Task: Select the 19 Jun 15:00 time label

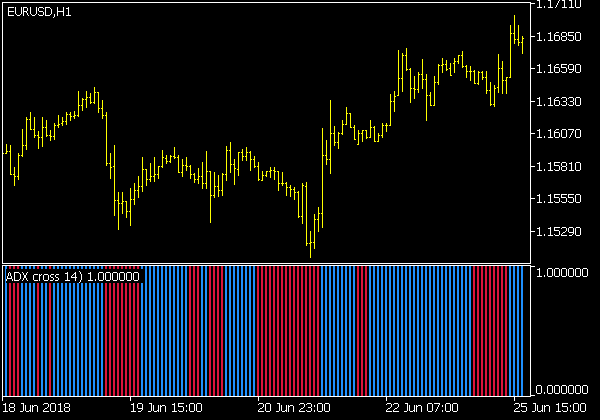Action: 166,408
